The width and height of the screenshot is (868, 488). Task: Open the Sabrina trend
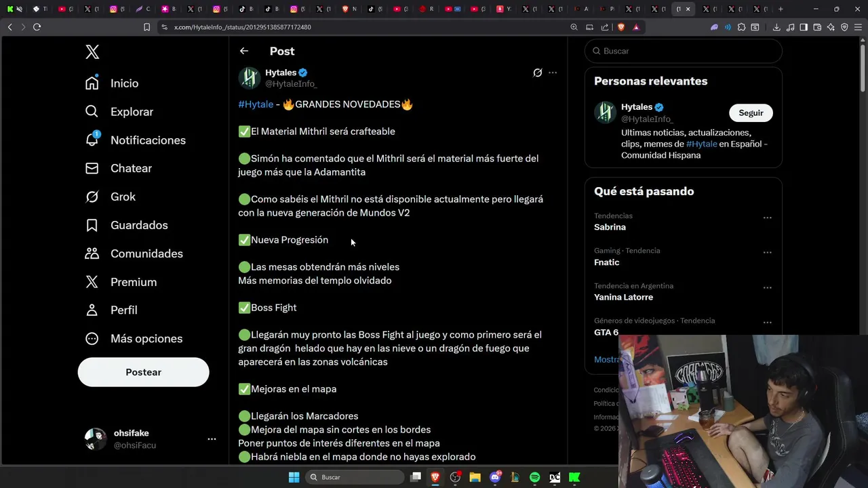click(x=610, y=227)
